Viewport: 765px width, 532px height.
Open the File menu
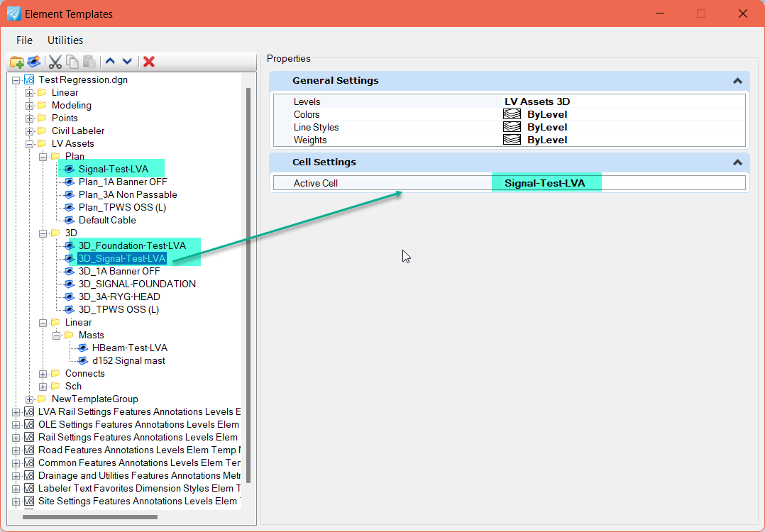(24, 40)
